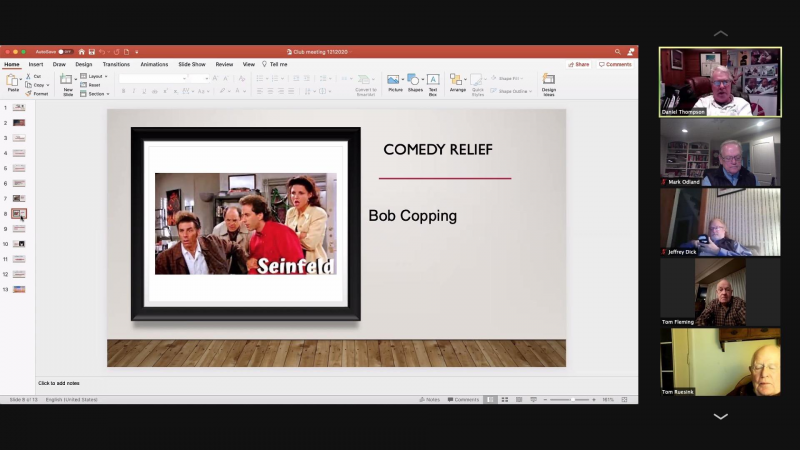Open the Draw tab
The width and height of the screenshot is (800, 450).
(x=59, y=64)
